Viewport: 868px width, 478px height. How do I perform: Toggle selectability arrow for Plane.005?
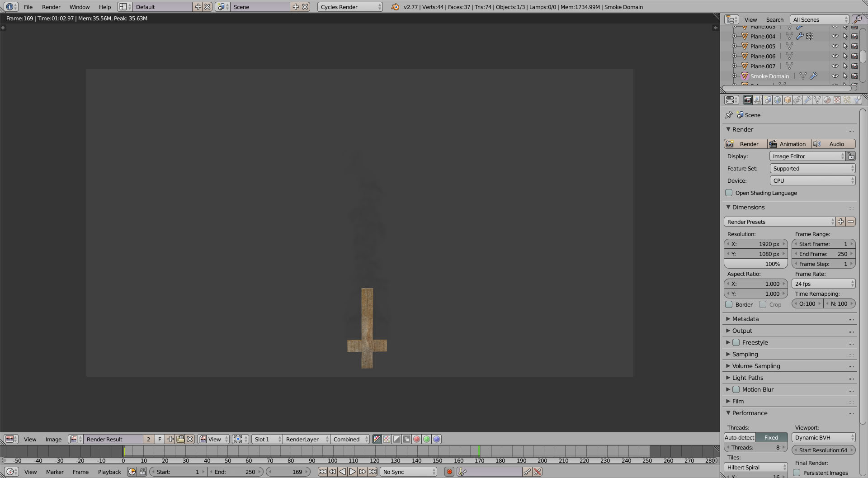click(845, 46)
